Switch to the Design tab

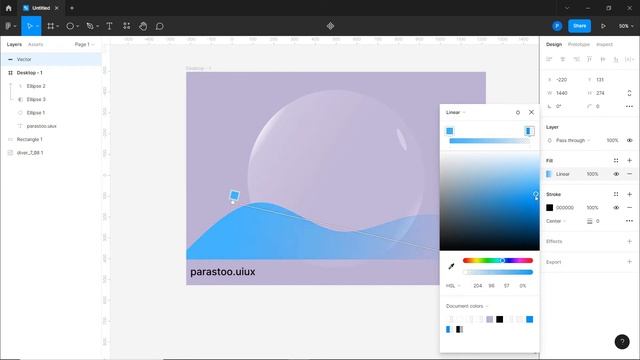554,44
